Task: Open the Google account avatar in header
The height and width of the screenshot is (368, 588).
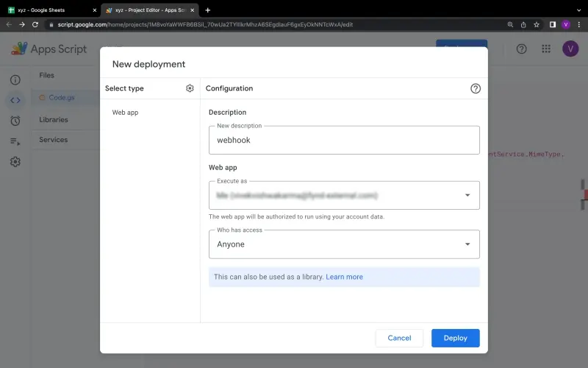Action: click(x=570, y=49)
